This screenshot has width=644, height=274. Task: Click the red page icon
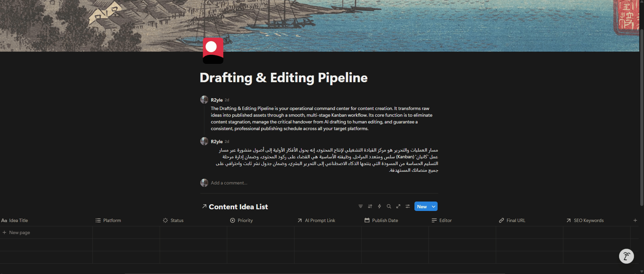[213, 51]
